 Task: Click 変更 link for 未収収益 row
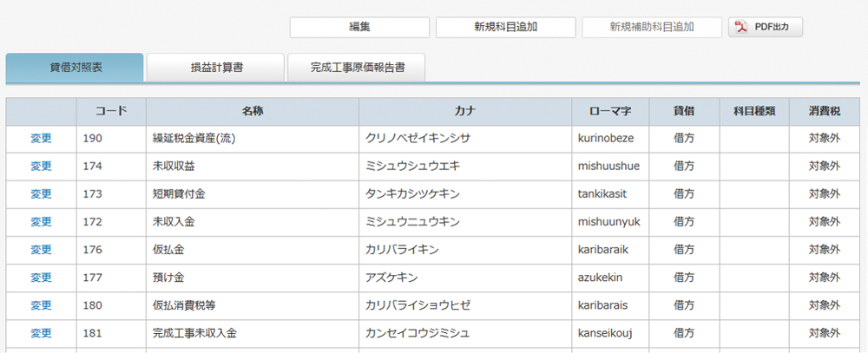(x=41, y=166)
